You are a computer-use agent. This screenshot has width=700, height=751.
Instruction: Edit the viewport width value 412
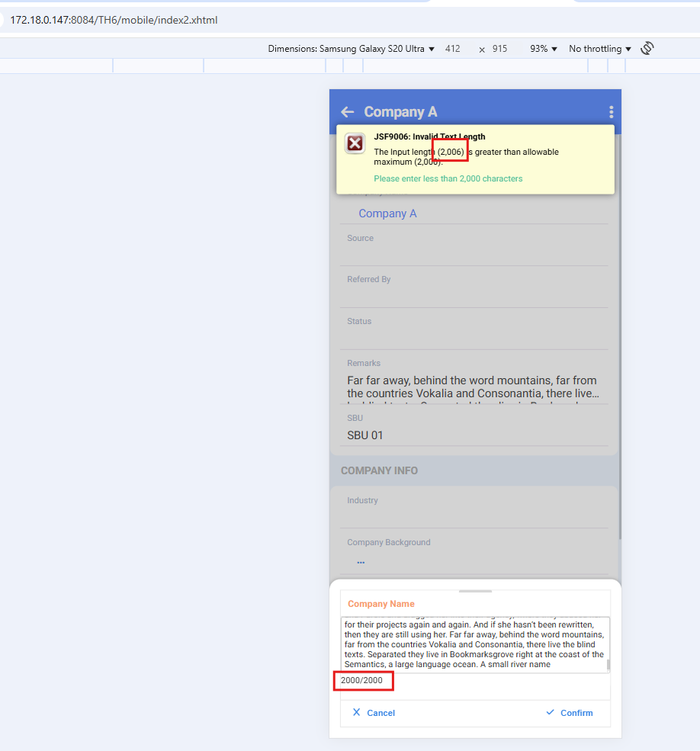pos(453,49)
